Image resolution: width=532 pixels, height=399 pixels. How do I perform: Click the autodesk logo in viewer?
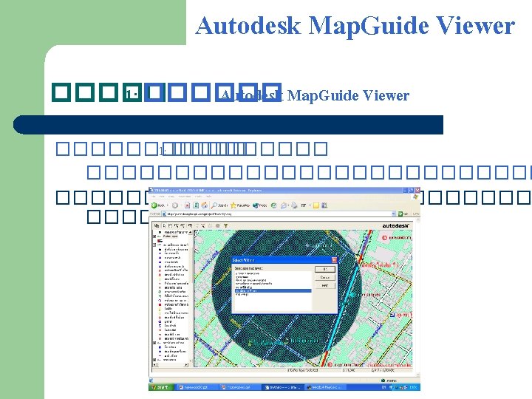(x=396, y=225)
